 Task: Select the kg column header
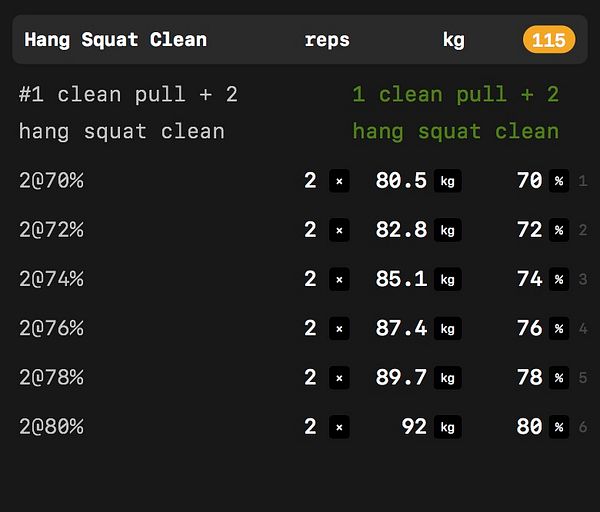coord(454,40)
